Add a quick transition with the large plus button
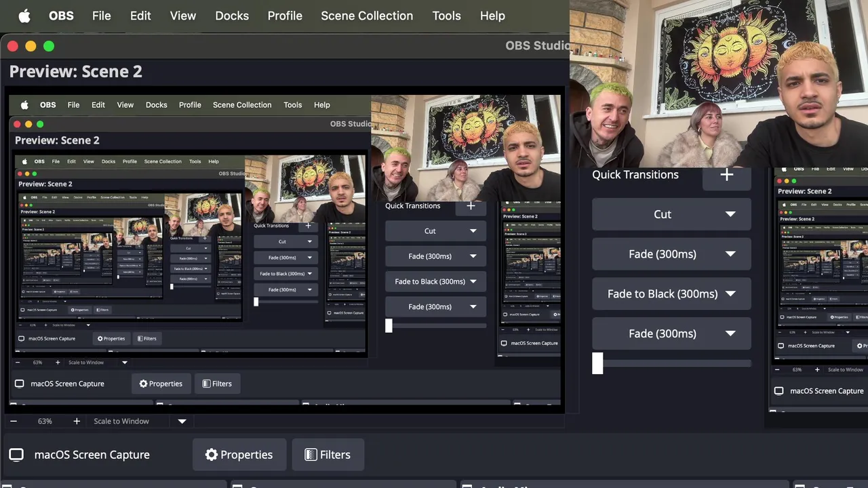 pyautogui.click(x=726, y=175)
